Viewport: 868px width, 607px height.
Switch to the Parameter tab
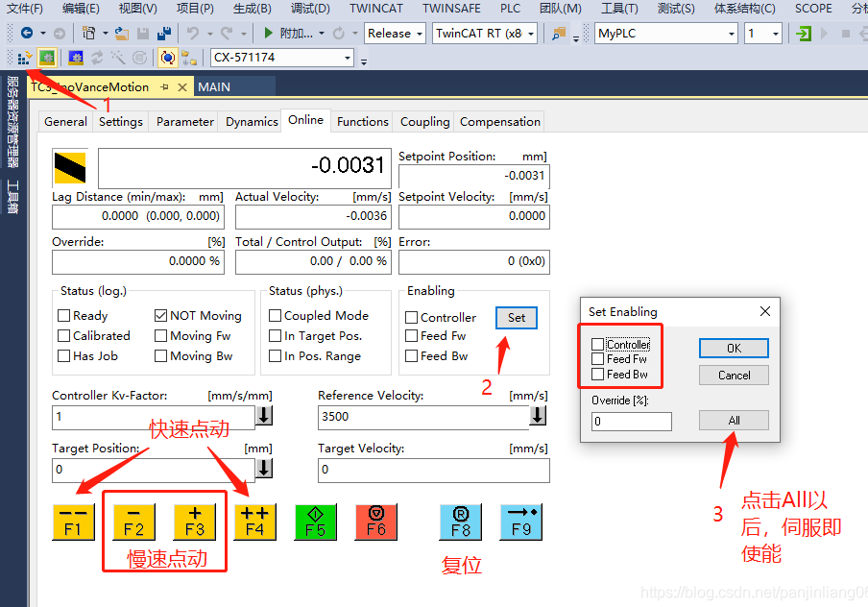click(x=185, y=122)
